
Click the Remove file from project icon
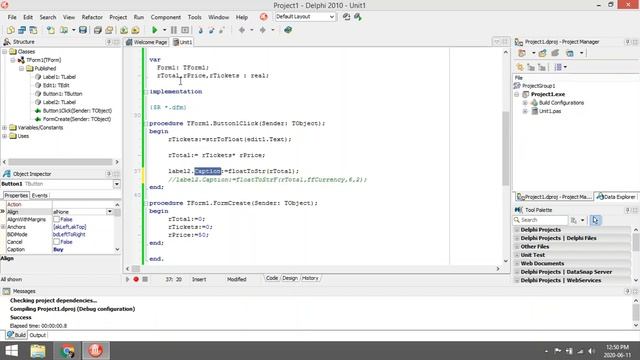pyautogui.click(x=135, y=30)
